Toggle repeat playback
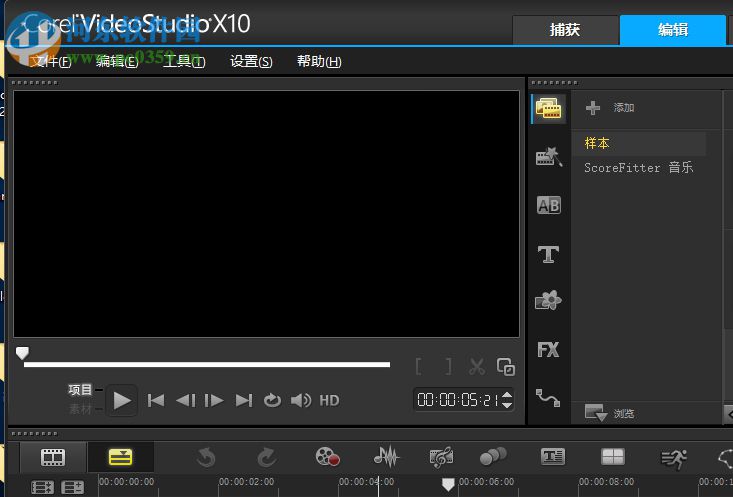This screenshot has width=733, height=497. tap(273, 401)
